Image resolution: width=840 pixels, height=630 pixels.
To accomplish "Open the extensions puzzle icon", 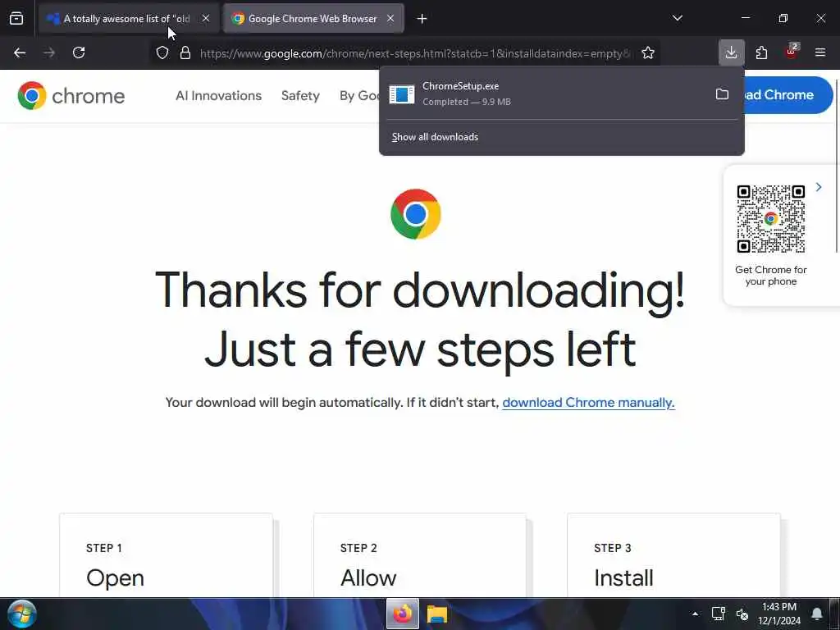I will coord(761,52).
